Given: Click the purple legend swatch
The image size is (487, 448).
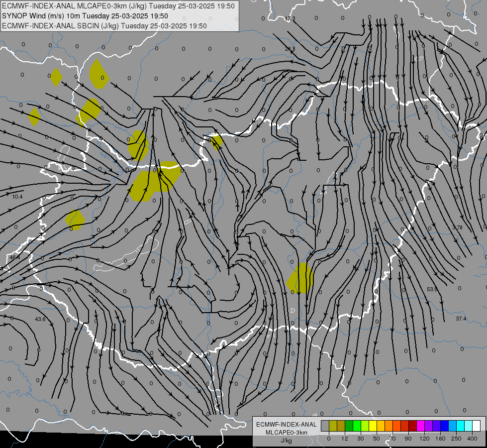Looking at the screenshot, I should coord(429,426).
